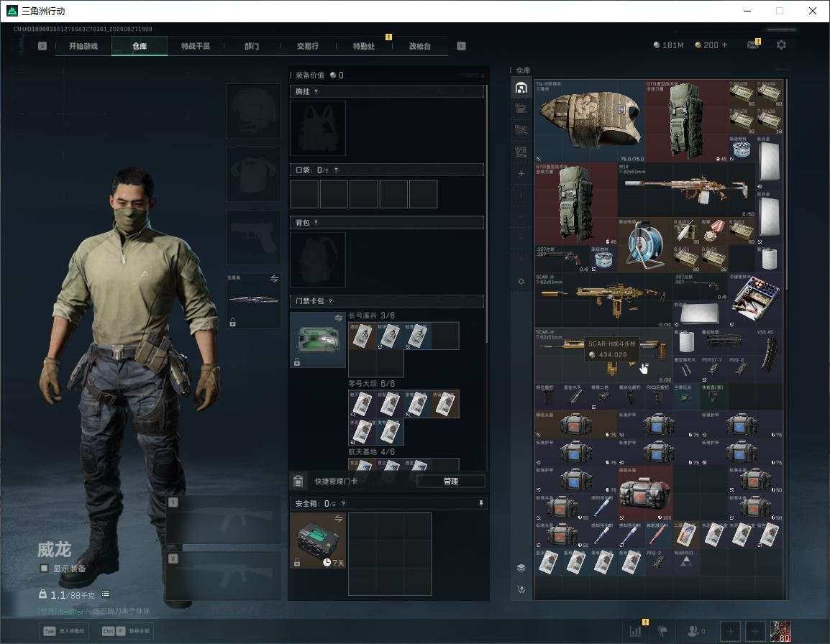The height and width of the screenshot is (644, 830).
Task: Click the 快捷管理门卡 card icon
Action: click(x=298, y=481)
